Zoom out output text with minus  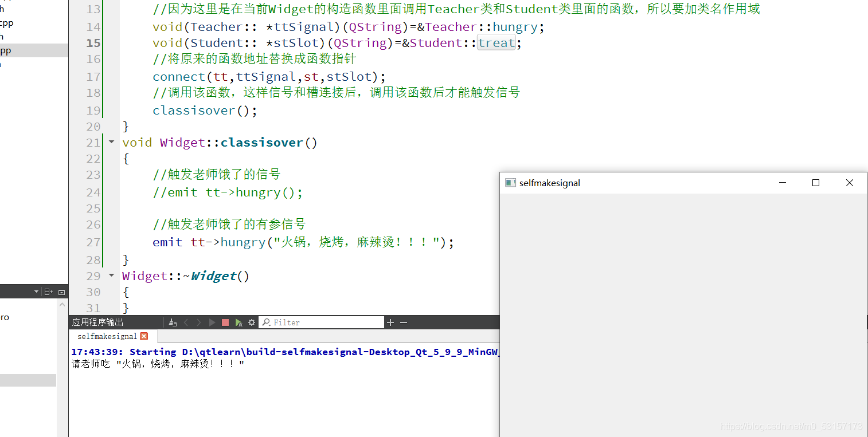[x=404, y=322]
